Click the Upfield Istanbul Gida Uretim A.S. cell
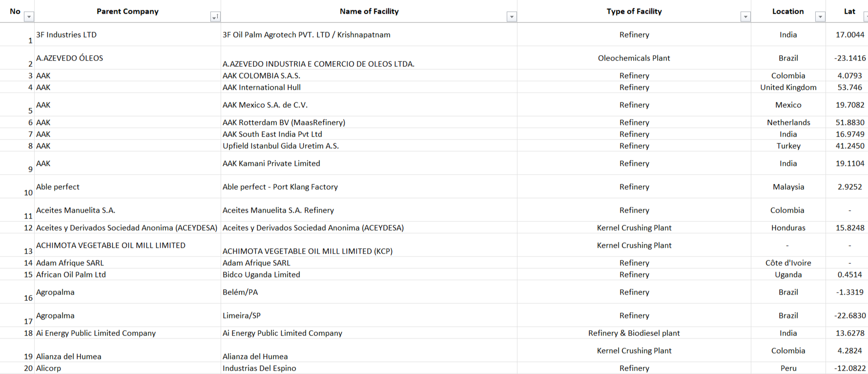This screenshot has height=374, width=868. 369,146
